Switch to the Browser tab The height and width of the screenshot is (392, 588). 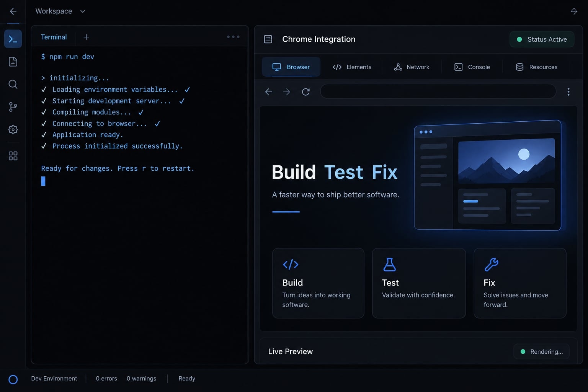click(x=291, y=67)
